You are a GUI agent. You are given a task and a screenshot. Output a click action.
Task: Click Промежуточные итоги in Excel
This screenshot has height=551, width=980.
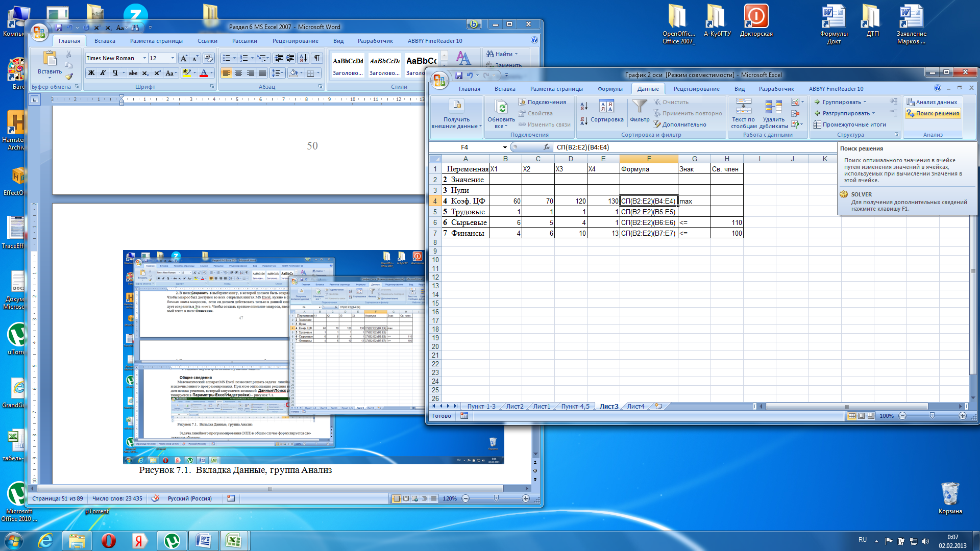(850, 124)
